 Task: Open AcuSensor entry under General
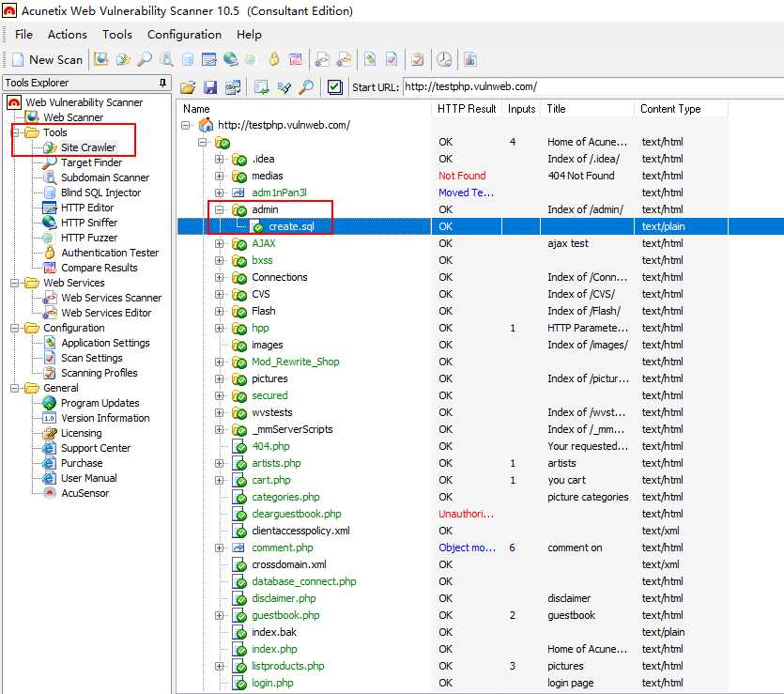85,493
